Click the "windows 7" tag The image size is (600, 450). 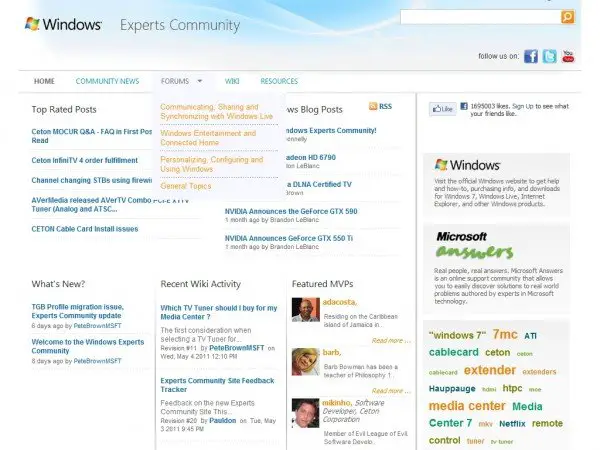pos(457,335)
